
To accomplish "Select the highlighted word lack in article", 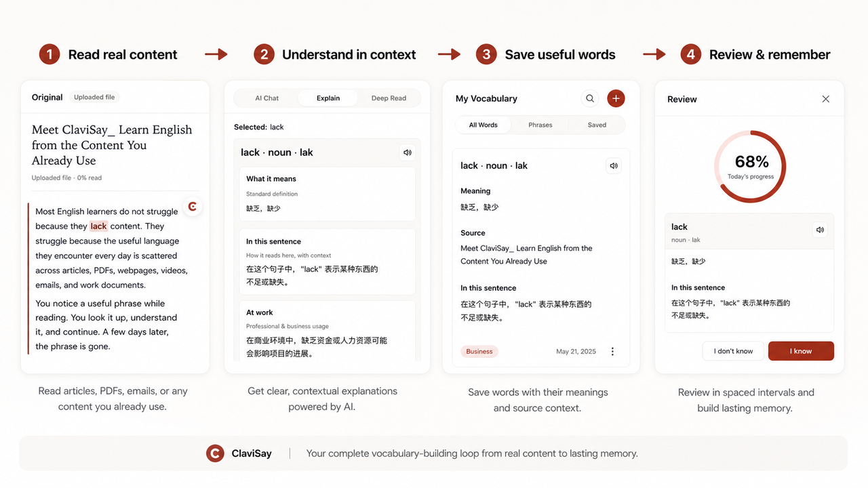I will 99,226.
